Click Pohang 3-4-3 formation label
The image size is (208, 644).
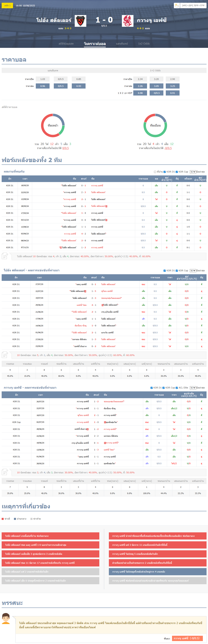tap(68, 28)
